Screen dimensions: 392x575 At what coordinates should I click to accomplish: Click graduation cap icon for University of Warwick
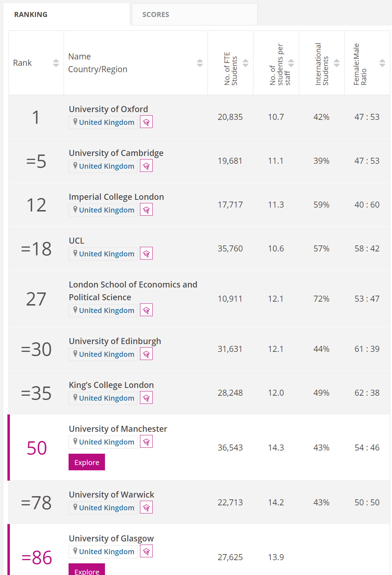[x=146, y=507]
